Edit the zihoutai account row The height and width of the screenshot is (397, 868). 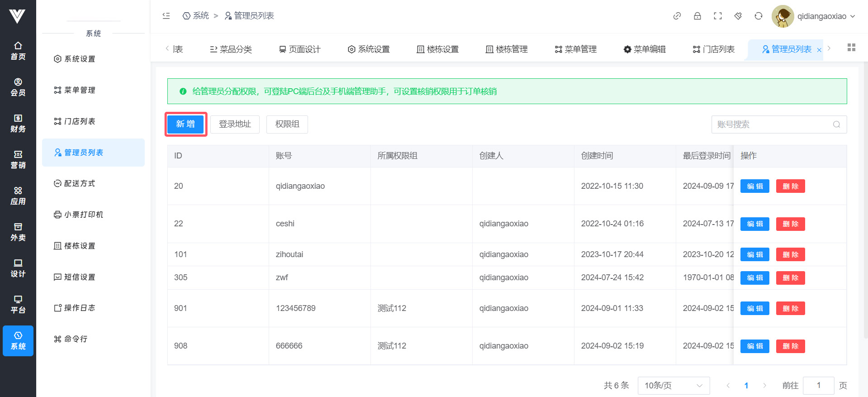(754, 254)
